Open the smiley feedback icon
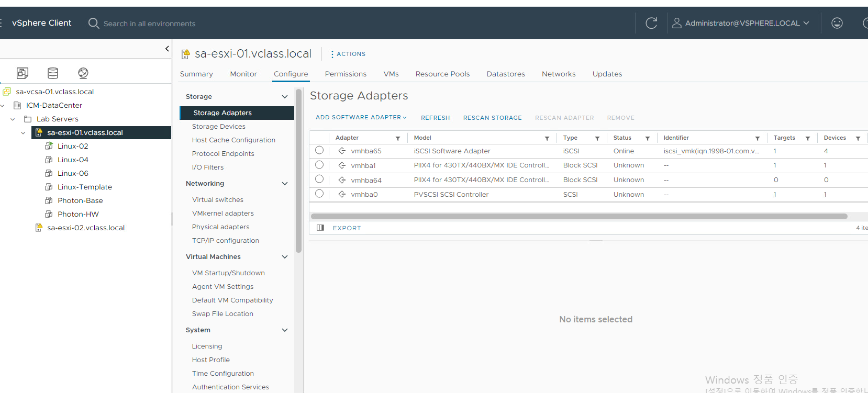The height and width of the screenshot is (393, 868). pyautogui.click(x=837, y=23)
